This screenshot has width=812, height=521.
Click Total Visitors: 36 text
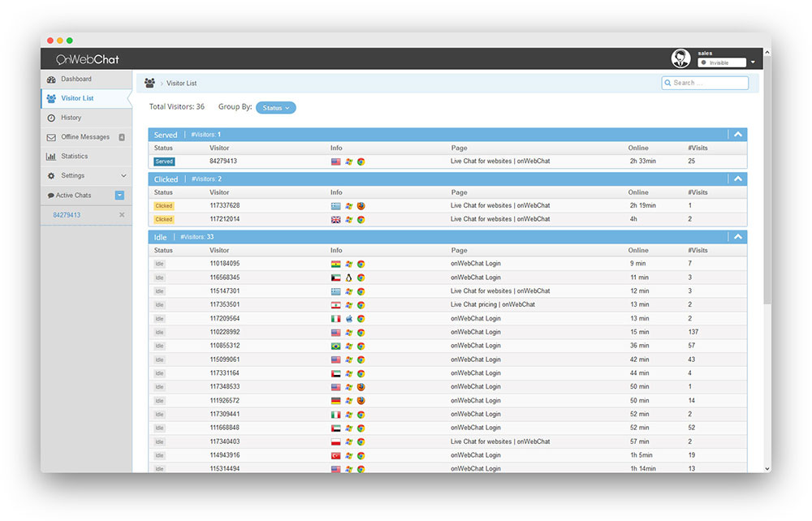[x=176, y=106]
